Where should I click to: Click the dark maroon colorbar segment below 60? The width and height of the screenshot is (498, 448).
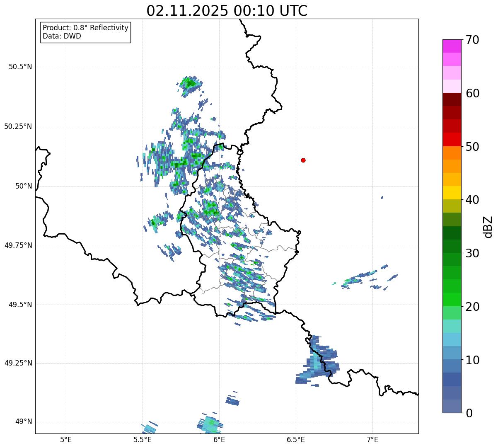click(x=452, y=99)
